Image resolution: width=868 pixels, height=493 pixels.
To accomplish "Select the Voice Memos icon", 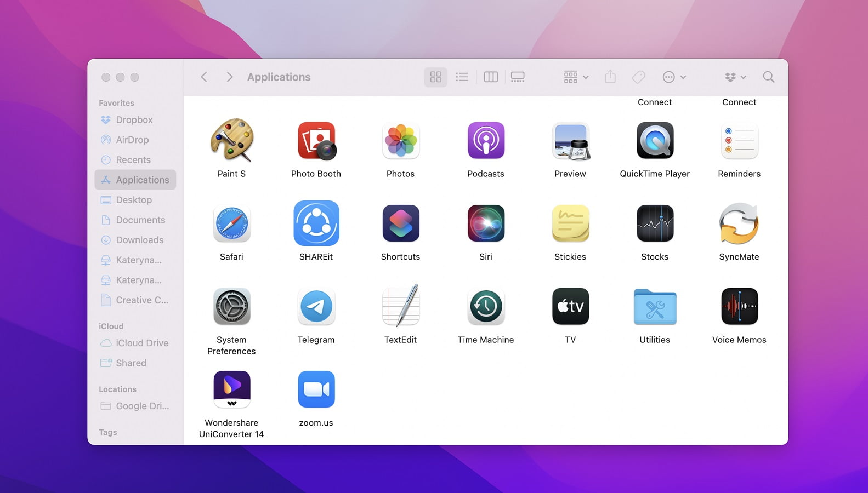I will point(739,307).
